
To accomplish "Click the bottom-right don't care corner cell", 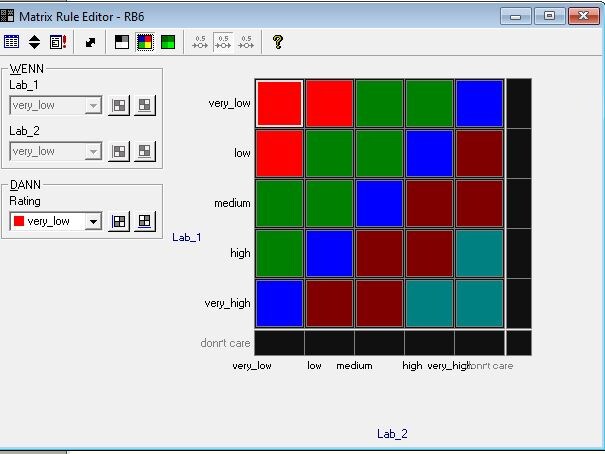I will point(519,343).
